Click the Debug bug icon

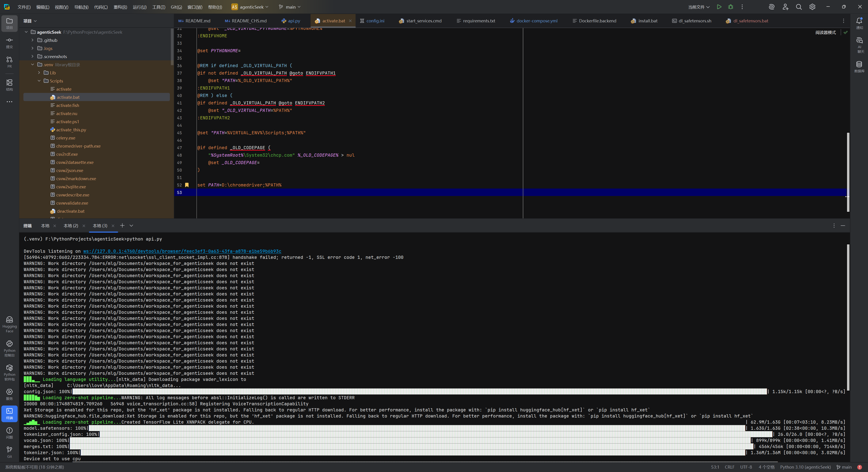pyautogui.click(x=731, y=7)
